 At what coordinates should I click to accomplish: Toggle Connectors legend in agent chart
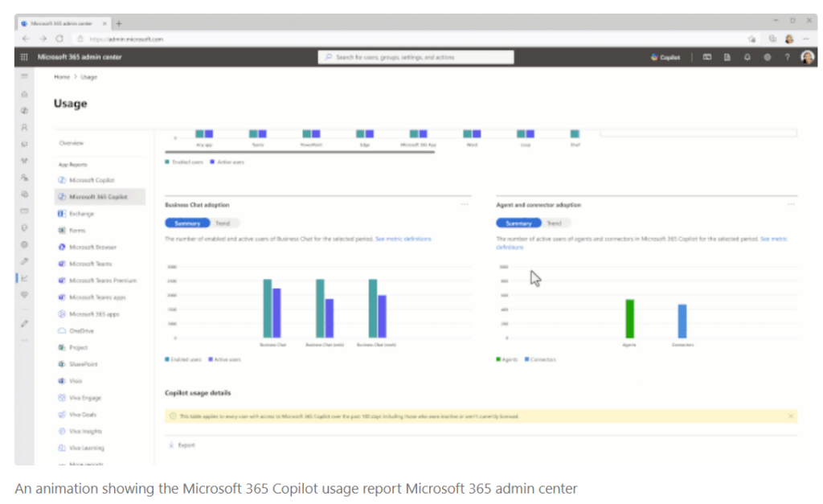[x=540, y=359]
